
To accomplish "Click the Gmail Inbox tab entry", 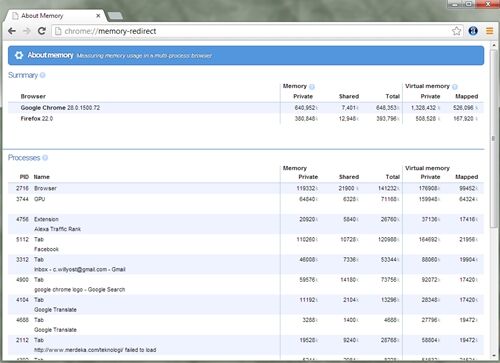I will 80,269.
